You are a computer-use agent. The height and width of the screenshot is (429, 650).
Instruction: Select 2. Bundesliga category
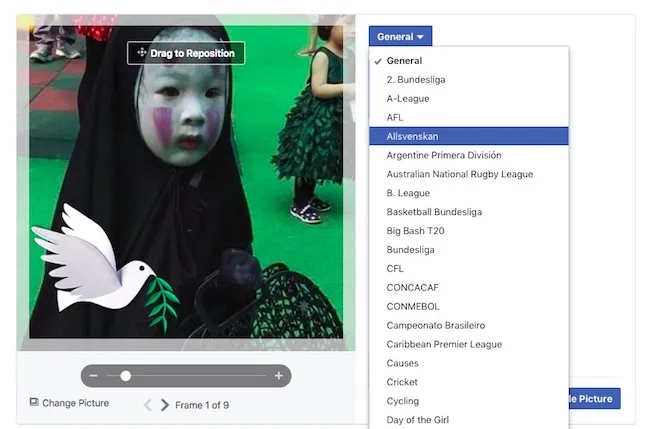click(x=416, y=79)
